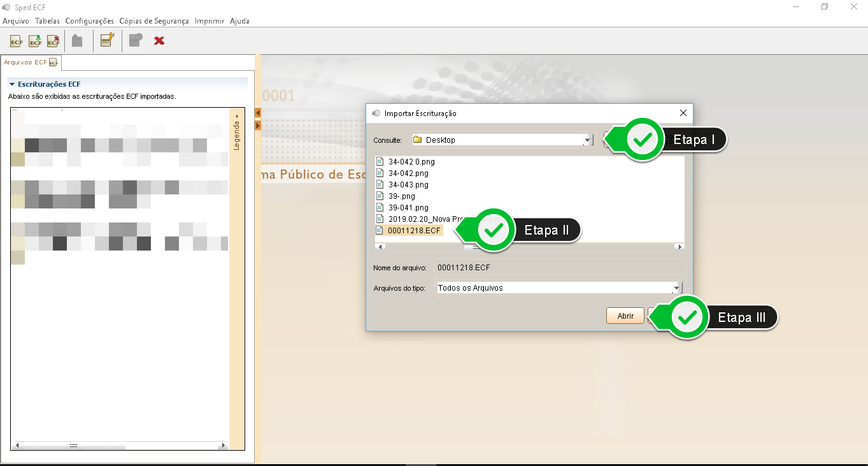Click the new ECF escrituração toolbar icon
Image resolution: width=868 pixels, height=466 pixels.
17,41
